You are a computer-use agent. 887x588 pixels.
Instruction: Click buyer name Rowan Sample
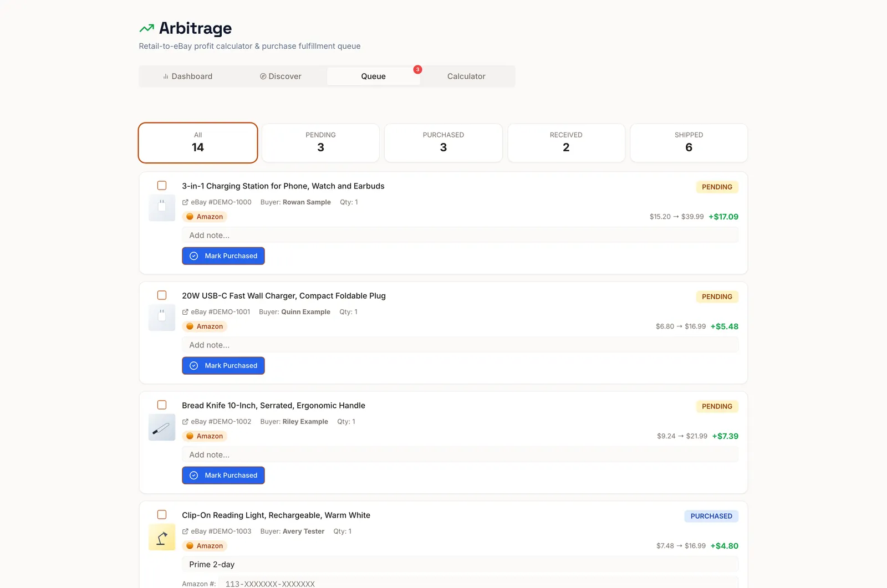pos(307,202)
